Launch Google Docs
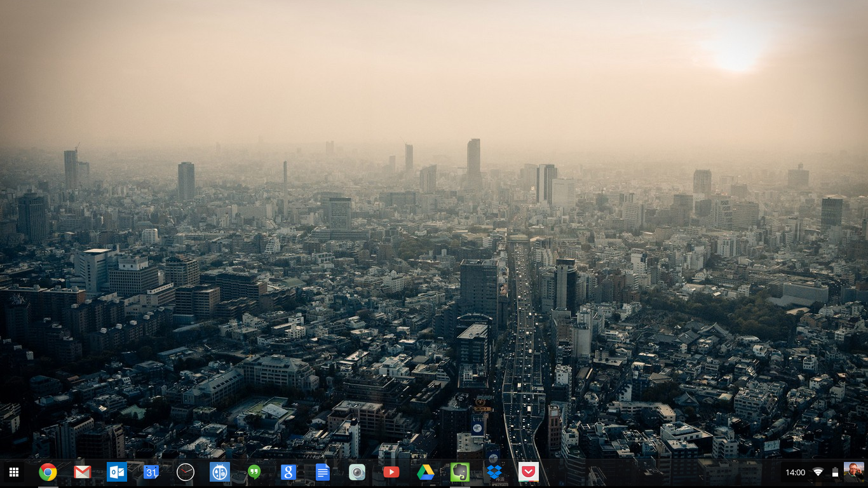Viewport: 868px width, 488px height. pyautogui.click(x=323, y=472)
